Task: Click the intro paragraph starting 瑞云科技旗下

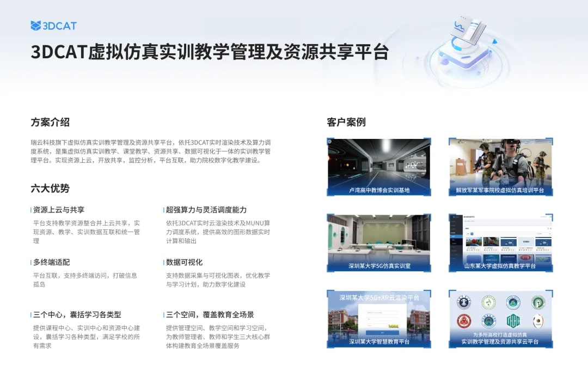Action: pyautogui.click(x=150, y=151)
